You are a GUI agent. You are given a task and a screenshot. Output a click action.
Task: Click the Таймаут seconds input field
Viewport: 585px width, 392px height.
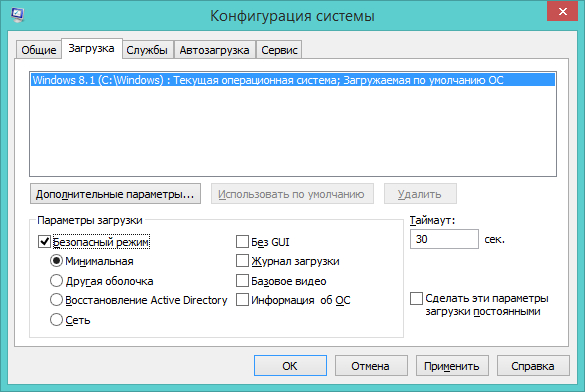point(444,239)
